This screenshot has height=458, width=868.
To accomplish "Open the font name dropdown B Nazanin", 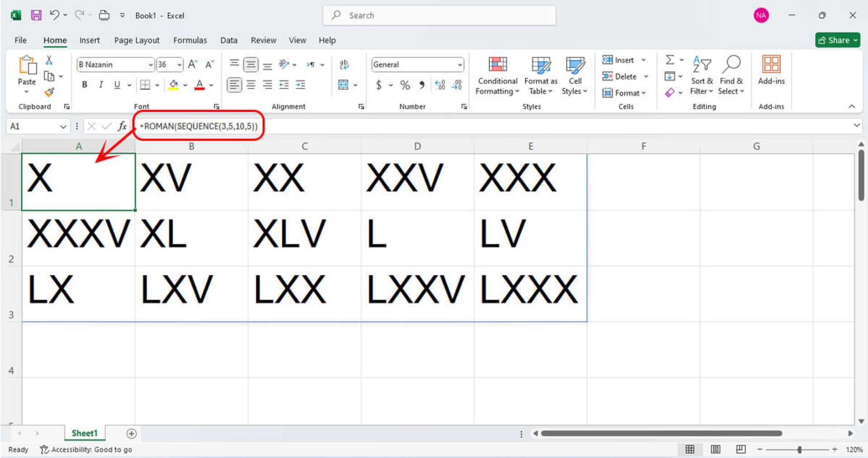I will click(x=151, y=65).
